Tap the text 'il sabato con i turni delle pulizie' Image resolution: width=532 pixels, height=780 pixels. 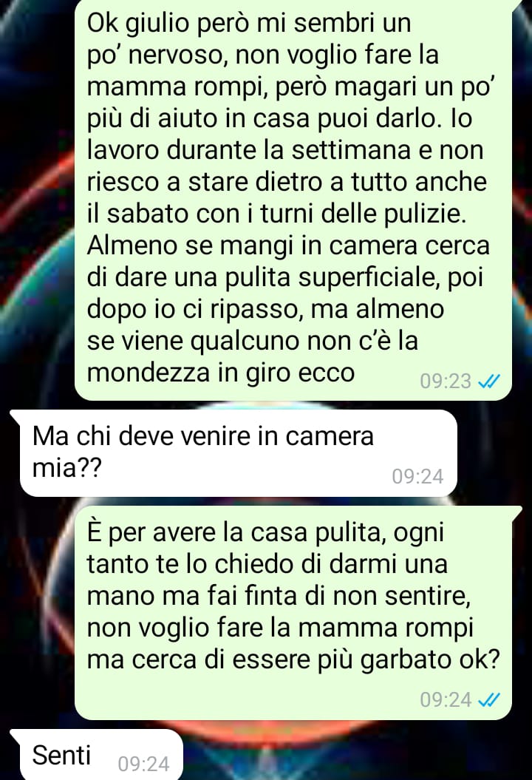tap(276, 214)
